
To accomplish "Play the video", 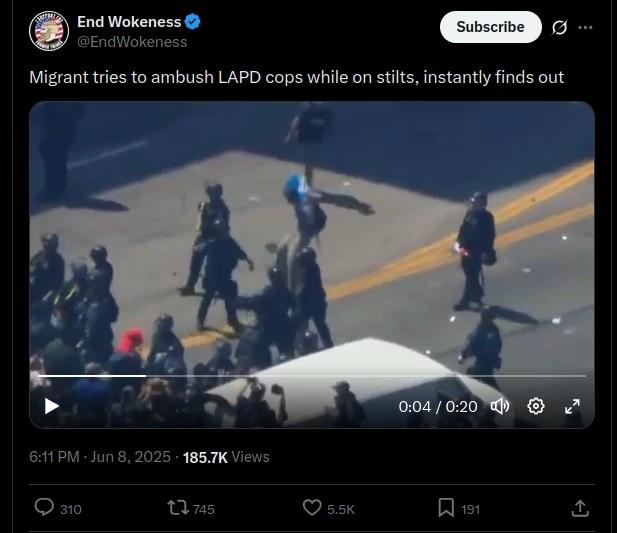I will 52,406.
